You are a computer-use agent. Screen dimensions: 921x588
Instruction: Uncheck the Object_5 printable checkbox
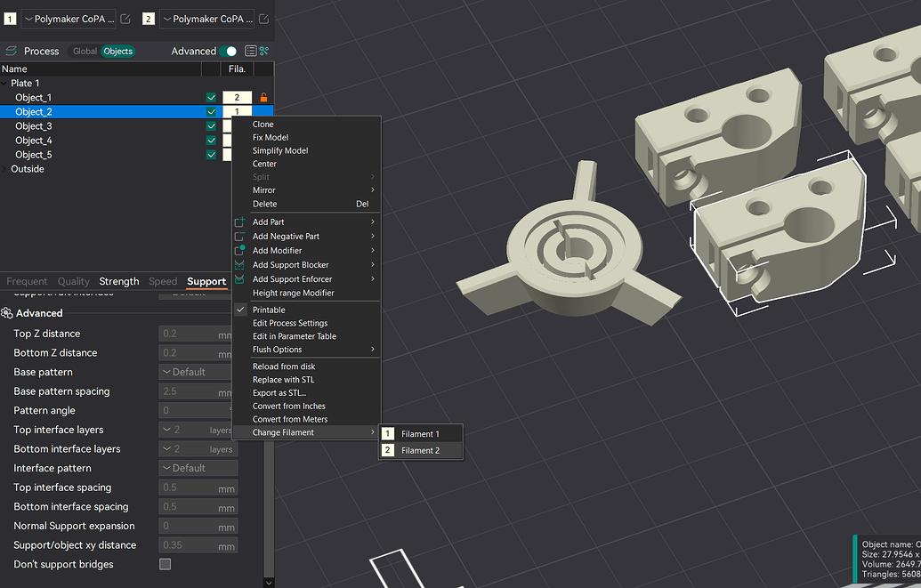(x=211, y=155)
